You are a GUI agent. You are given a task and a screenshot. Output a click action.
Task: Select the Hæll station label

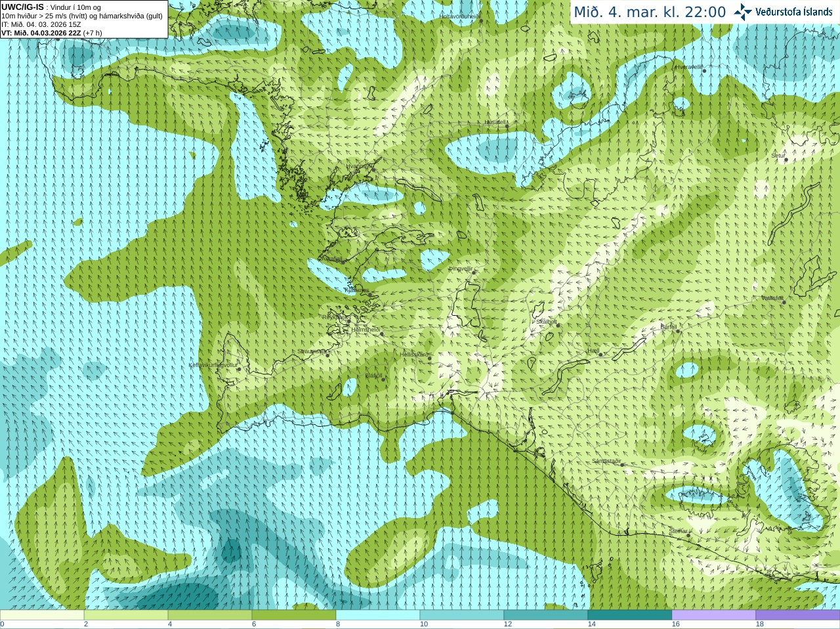click(x=593, y=351)
